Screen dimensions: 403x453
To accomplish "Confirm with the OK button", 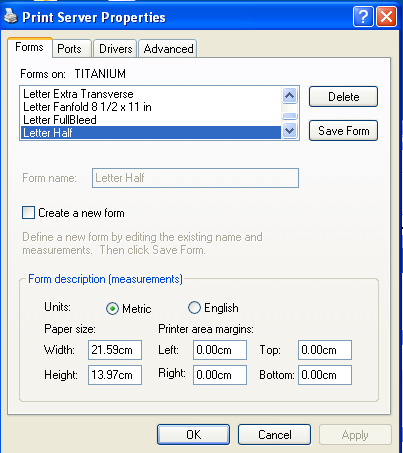I will click(x=193, y=435).
